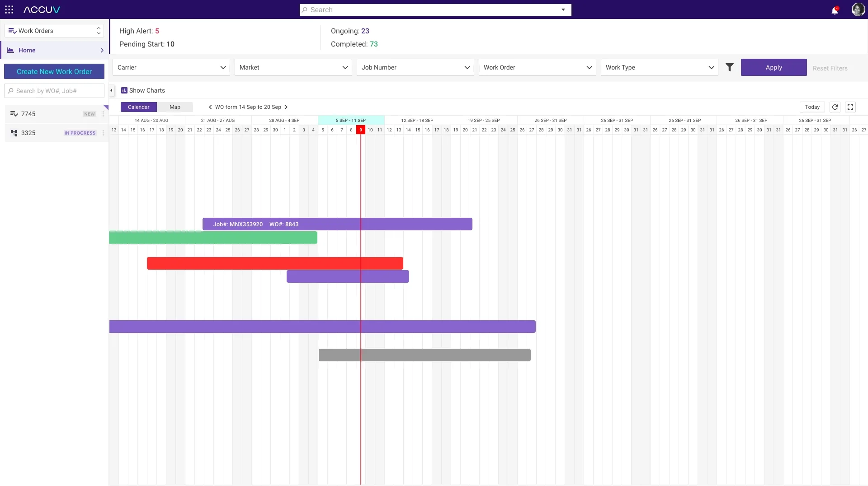Refresh the calendar view
This screenshot has height=486, width=868.
point(835,107)
